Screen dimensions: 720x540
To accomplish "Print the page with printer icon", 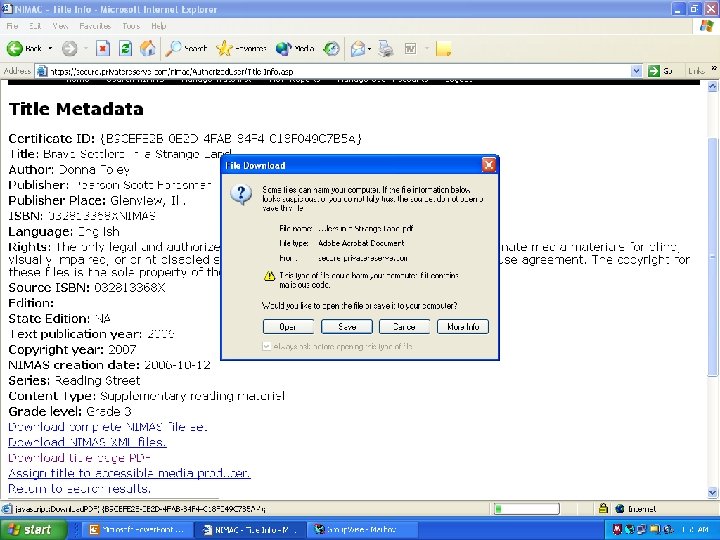I will [386, 48].
